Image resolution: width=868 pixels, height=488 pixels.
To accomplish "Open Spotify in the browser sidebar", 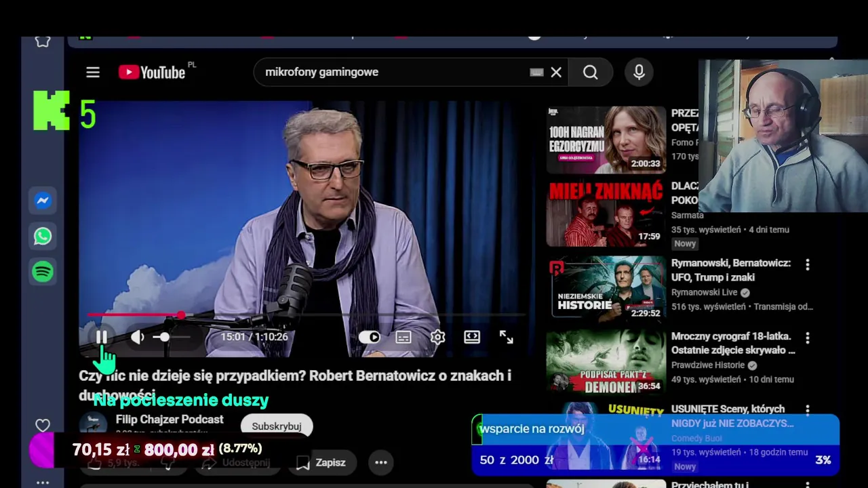I will [x=43, y=272].
